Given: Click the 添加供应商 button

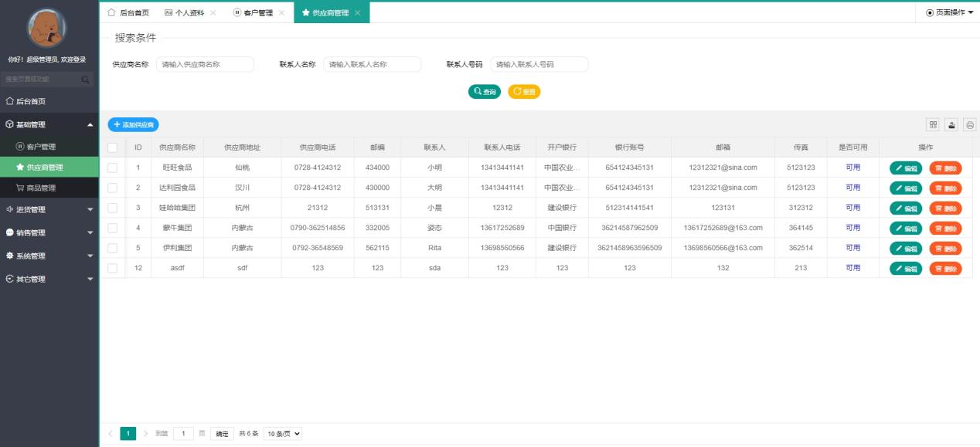Looking at the screenshot, I should pyautogui.click(x=133, y=124).
